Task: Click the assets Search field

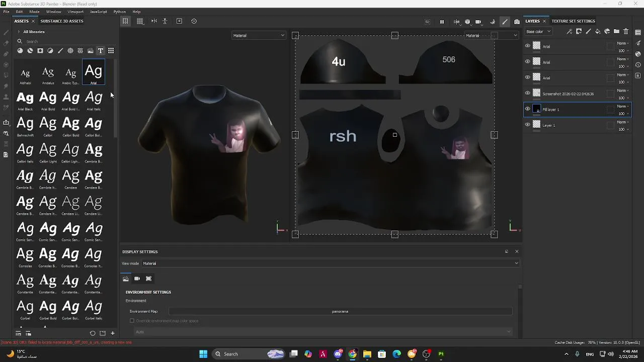Action: click(x=65, y=41)
